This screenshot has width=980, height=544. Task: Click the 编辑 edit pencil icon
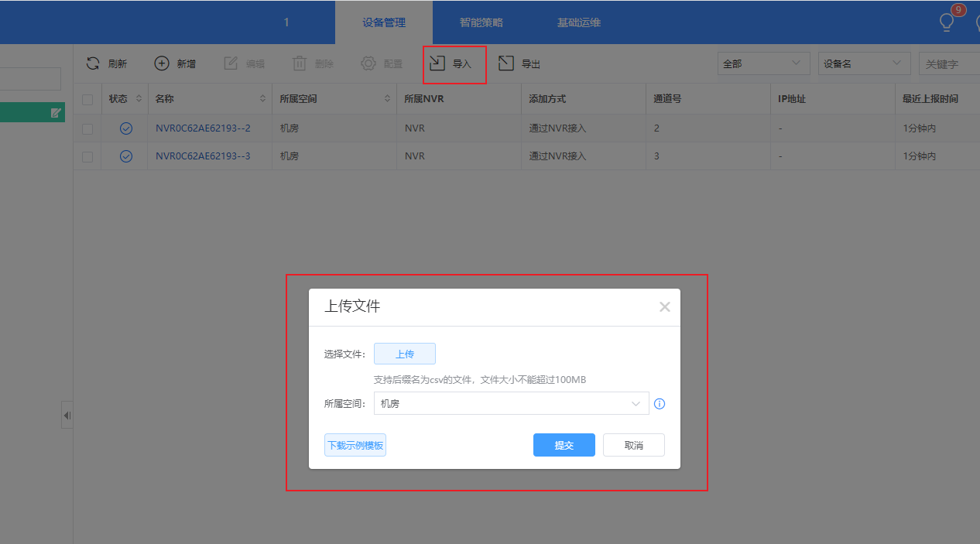click(x=231, y=63)
